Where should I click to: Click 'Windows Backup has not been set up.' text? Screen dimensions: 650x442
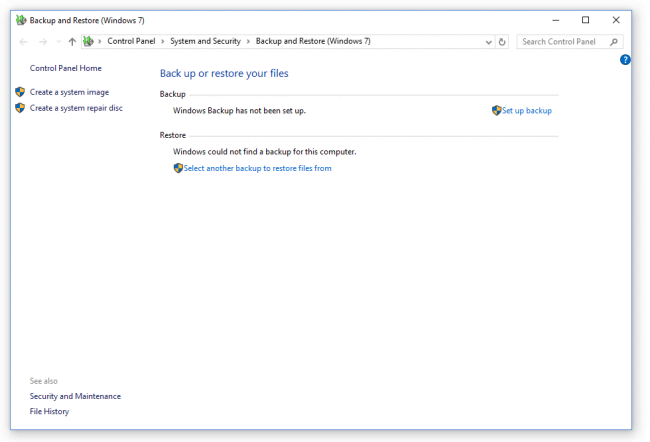239,111
